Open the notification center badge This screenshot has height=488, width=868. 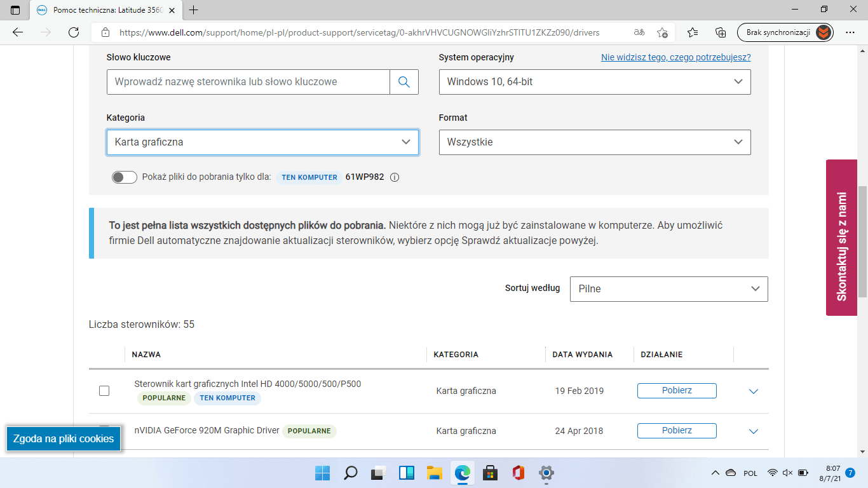pyautogui.click(x=850, y=473)
